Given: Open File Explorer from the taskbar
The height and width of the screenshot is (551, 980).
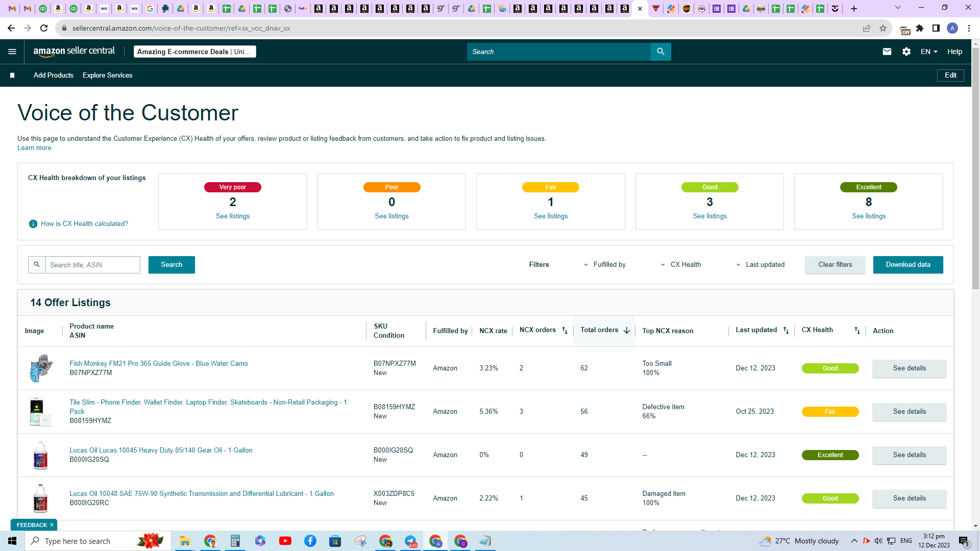Looking at the screenshot, I should click(x=185, y=541).
